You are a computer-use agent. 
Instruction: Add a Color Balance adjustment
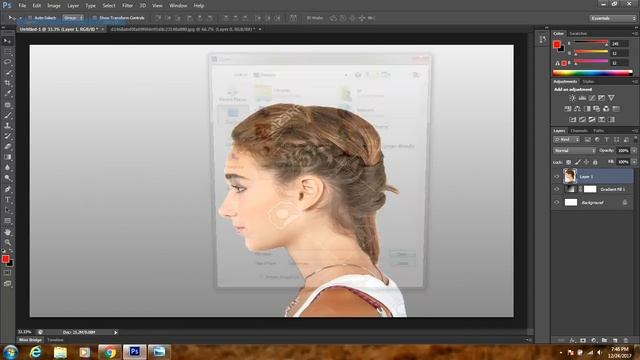(577, 109)
